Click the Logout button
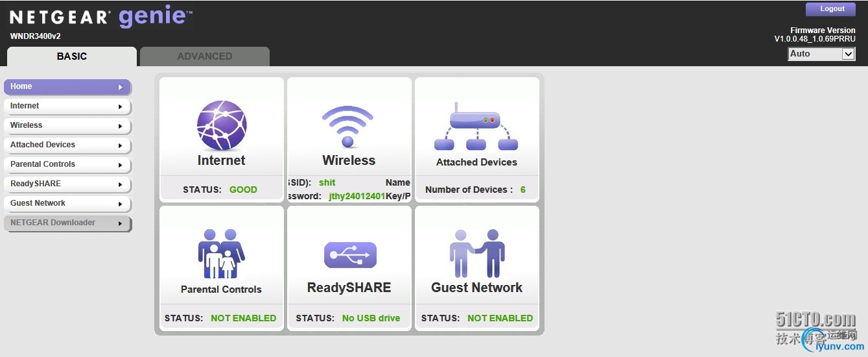868x357 pixels. coord(831,9)
